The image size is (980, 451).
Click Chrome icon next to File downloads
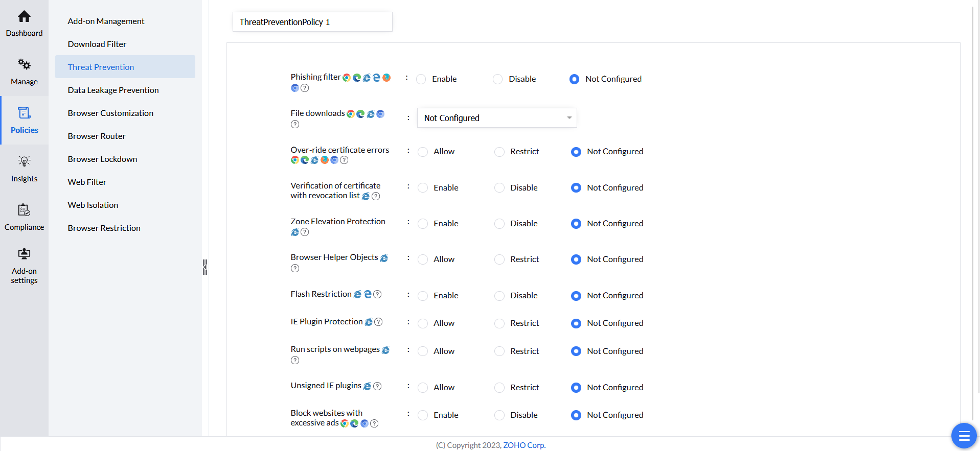[x=351, y=114]
